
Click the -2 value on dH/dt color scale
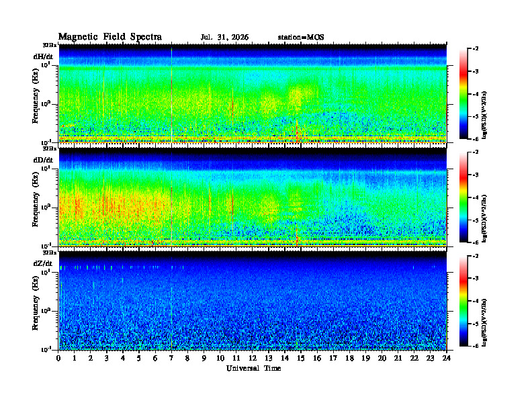[476, 49]
